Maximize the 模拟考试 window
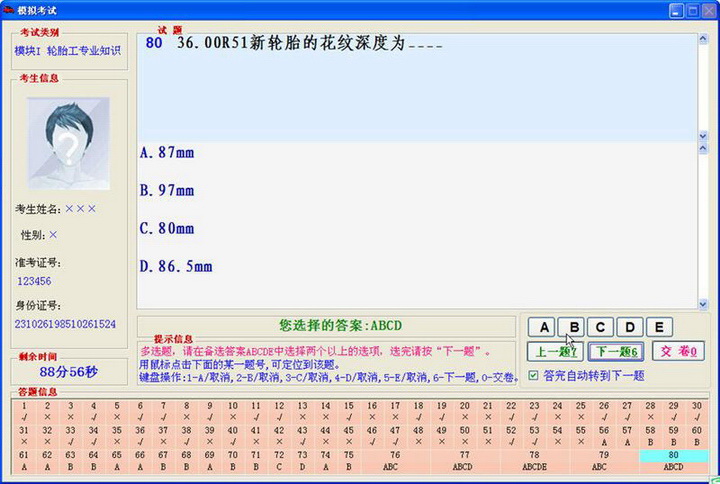720x484 pixels. [x=692, y=11]
